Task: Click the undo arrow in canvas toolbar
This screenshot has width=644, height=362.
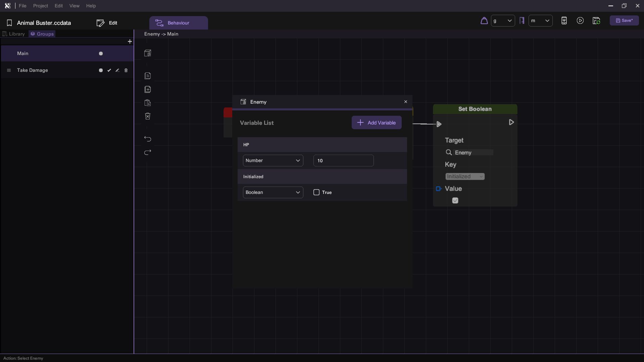Action: (148, 139)
